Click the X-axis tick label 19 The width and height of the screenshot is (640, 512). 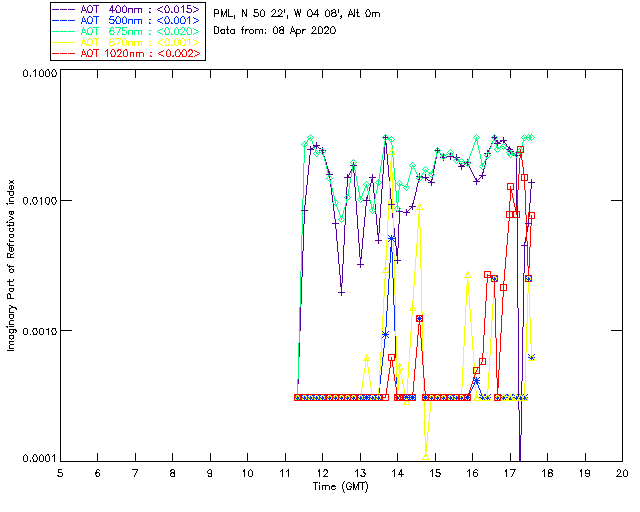[585, 473]
